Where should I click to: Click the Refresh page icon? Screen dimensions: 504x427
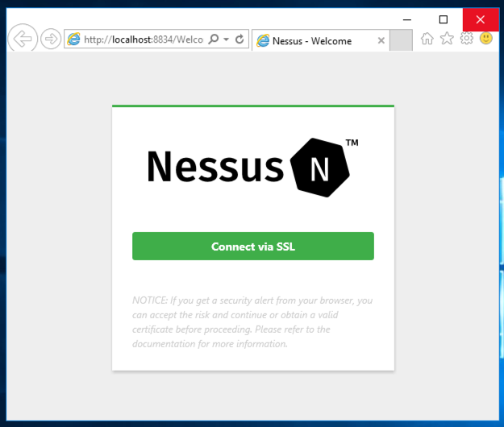(240, 39)
